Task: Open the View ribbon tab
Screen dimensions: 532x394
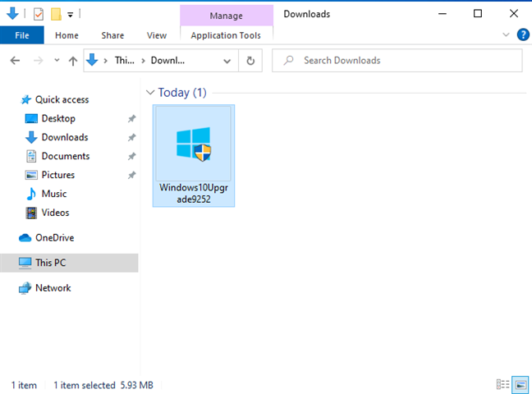Action: (x=157, y=35)
